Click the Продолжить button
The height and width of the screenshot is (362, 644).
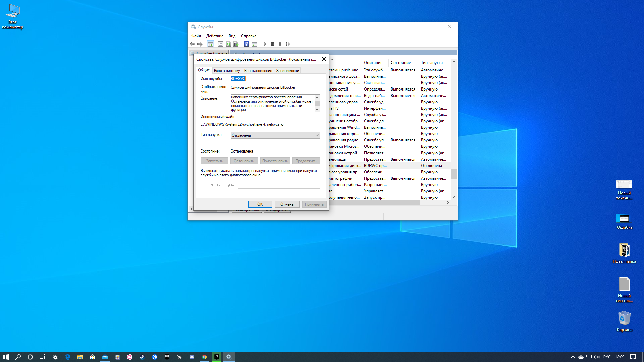tap(306, 161)
